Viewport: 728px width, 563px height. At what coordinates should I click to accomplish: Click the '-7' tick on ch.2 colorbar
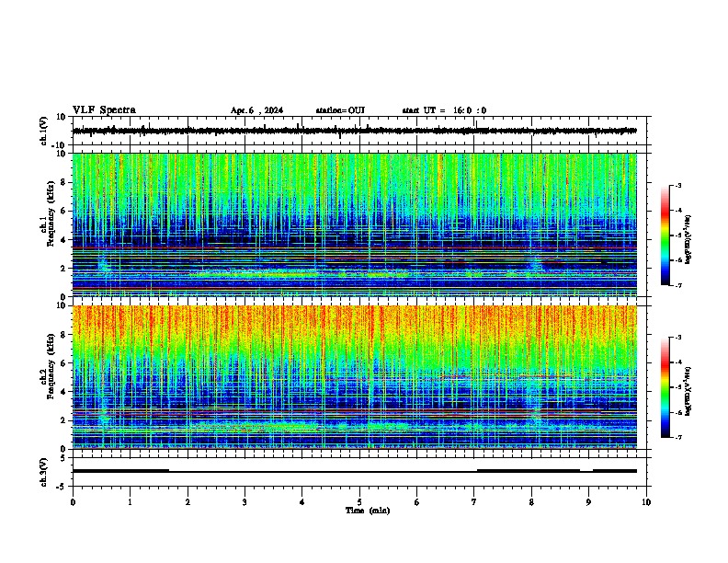[x=677, y=437]
